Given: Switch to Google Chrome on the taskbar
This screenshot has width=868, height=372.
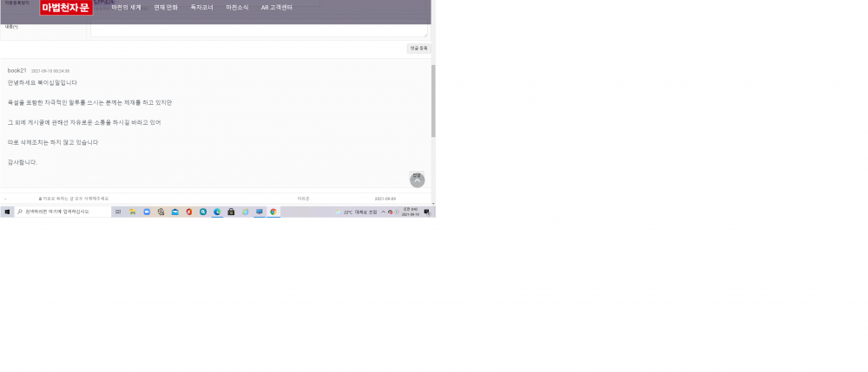Looking at the screenshot, I should point(273,212).
